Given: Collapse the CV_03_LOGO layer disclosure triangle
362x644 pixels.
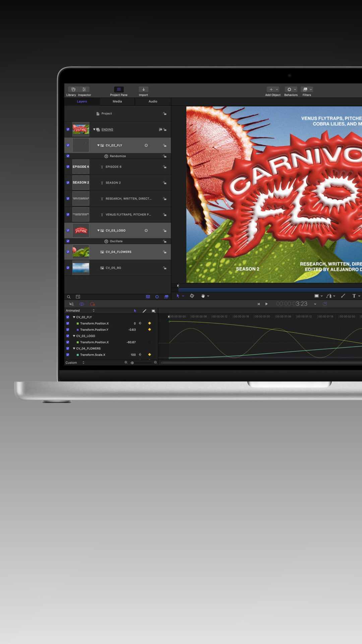Looking at the screenshot, I should point(98,230).
